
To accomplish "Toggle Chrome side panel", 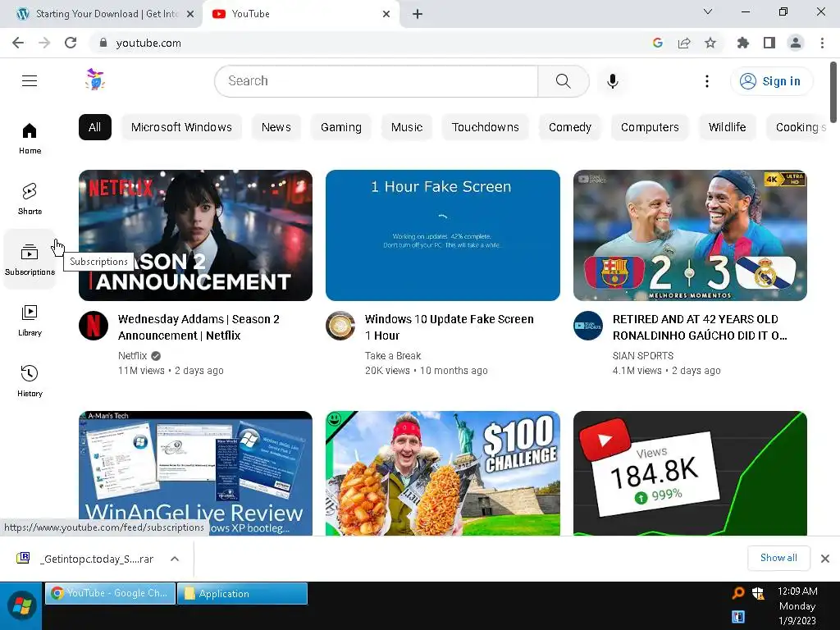I will click(x=769, y=43).
